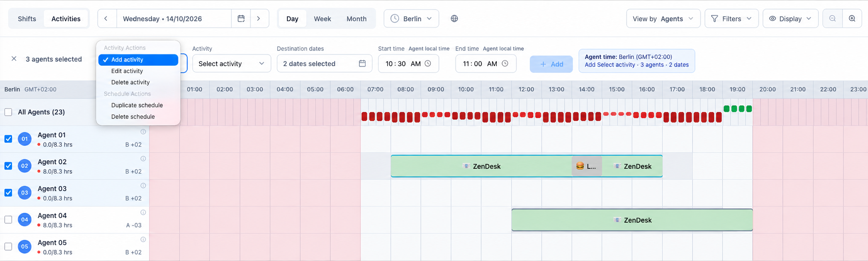Click the End time 11:00 AM field
The image size is (868, 261).
(x=486, y=63)
